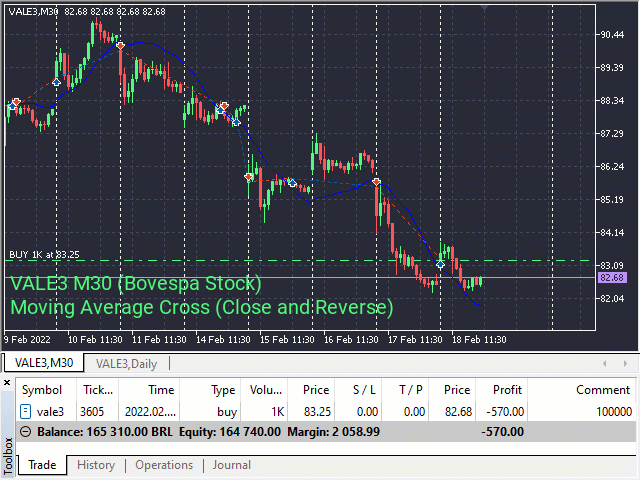
Task: Close the Toolbox panel with X
Action: coord(7,382)
